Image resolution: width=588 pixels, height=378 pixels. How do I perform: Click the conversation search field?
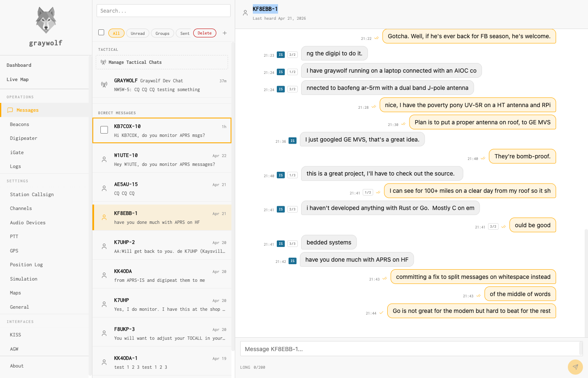(x=163, y=10)
